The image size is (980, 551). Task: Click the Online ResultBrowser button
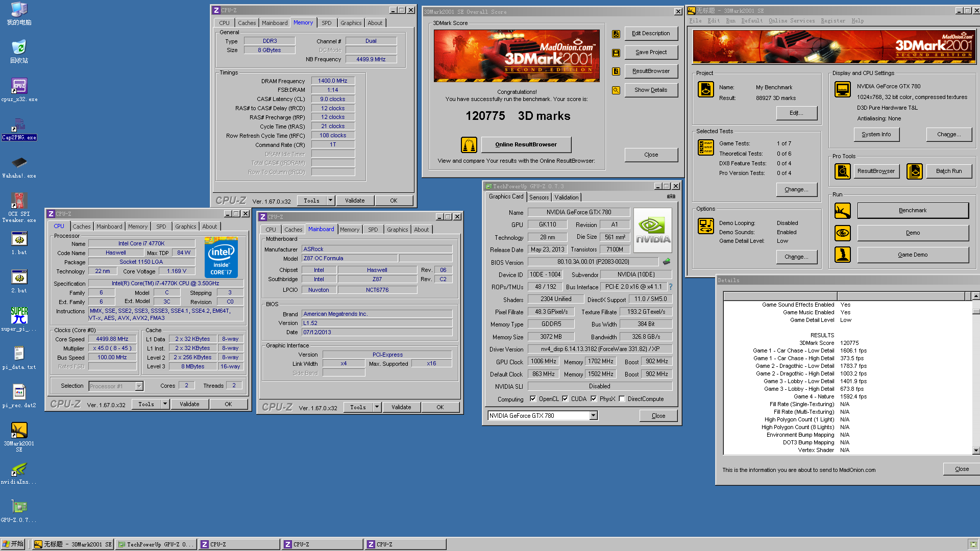click(x=526, y=145)
